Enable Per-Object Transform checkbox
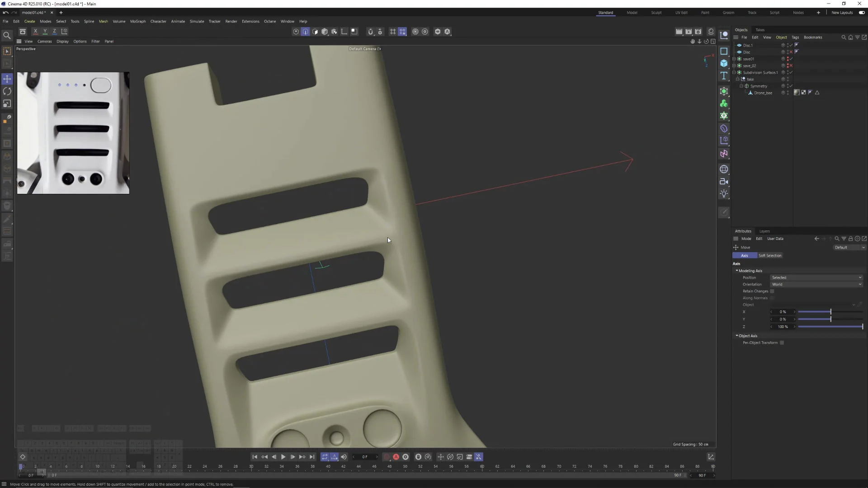The image size is (868, 488). coord(782,343)
